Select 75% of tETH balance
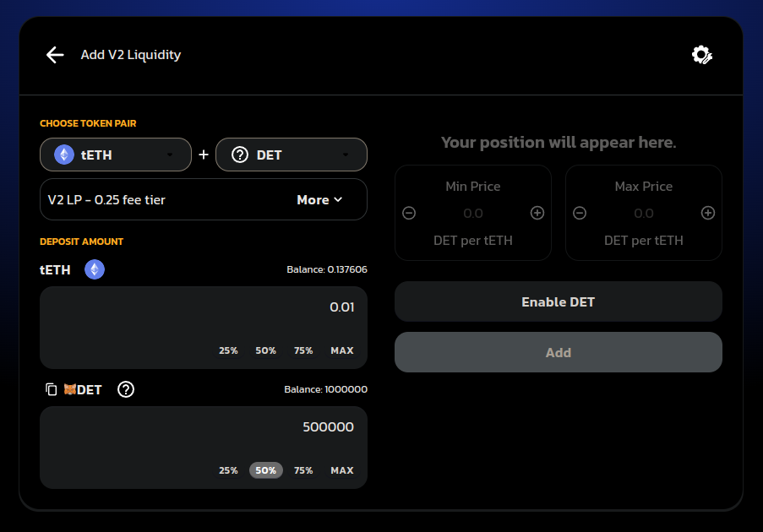This screenshot has width=763, height=532. (303, 350)
